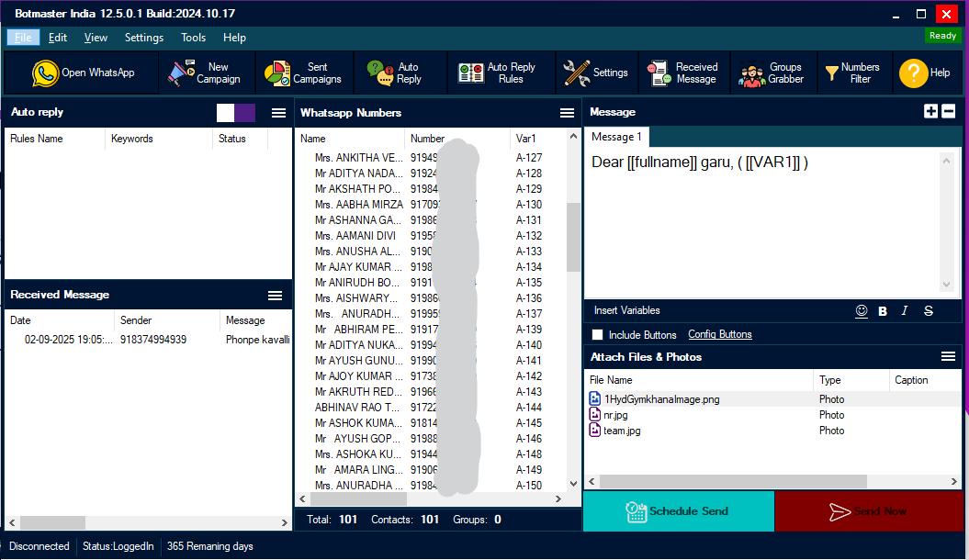Screen dimensions: 969x560
Task: Click the numbers list horizontal scroll right arrow
Action: click(x=558, y=498)
